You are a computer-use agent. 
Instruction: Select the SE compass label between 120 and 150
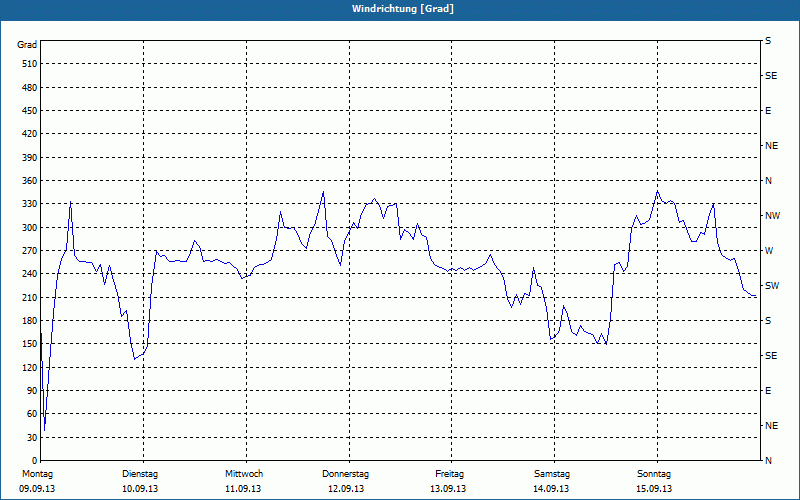tap(771, 356)
